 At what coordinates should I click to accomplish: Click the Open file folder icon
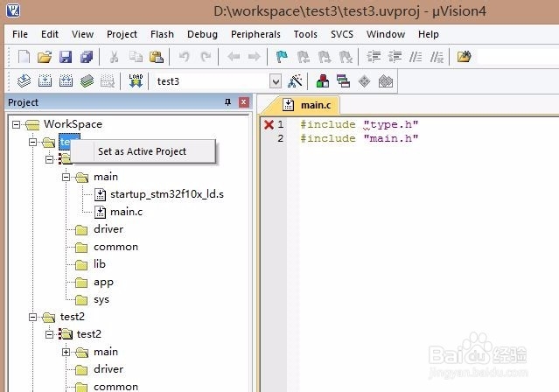[x=45, y=56]
